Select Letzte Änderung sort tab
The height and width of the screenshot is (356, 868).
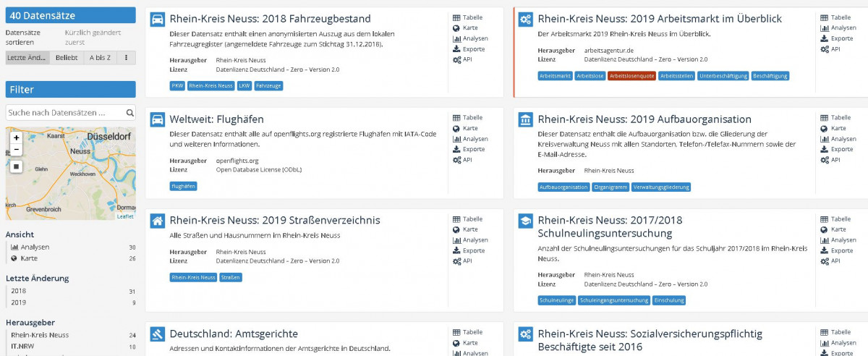27,58
